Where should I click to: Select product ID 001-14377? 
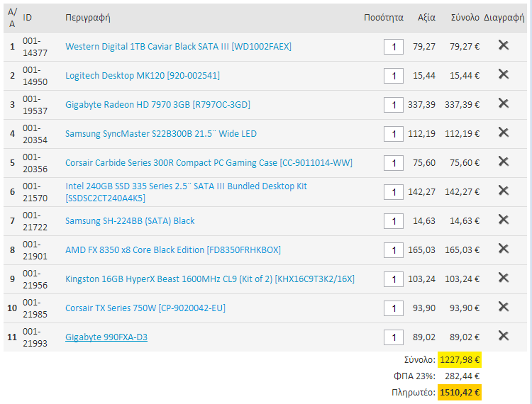[x=35, y=47]
